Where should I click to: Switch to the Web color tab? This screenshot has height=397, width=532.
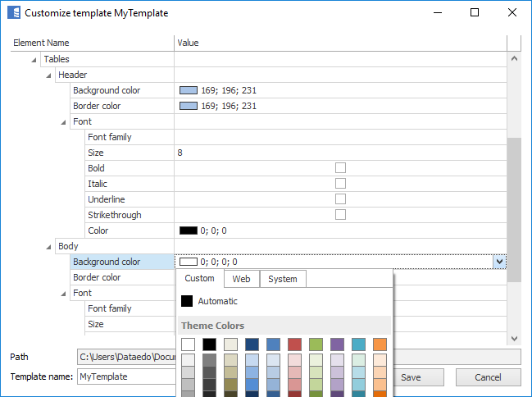241,279
